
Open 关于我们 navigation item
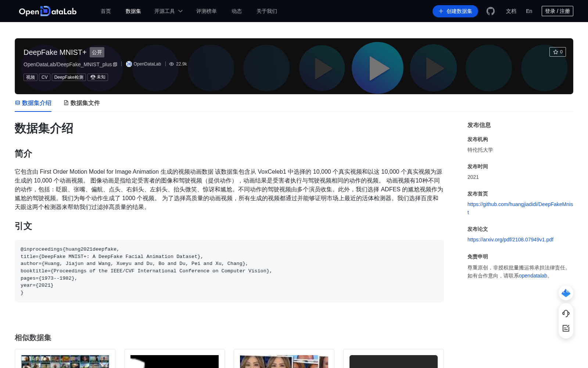click(x=267, y=11)
